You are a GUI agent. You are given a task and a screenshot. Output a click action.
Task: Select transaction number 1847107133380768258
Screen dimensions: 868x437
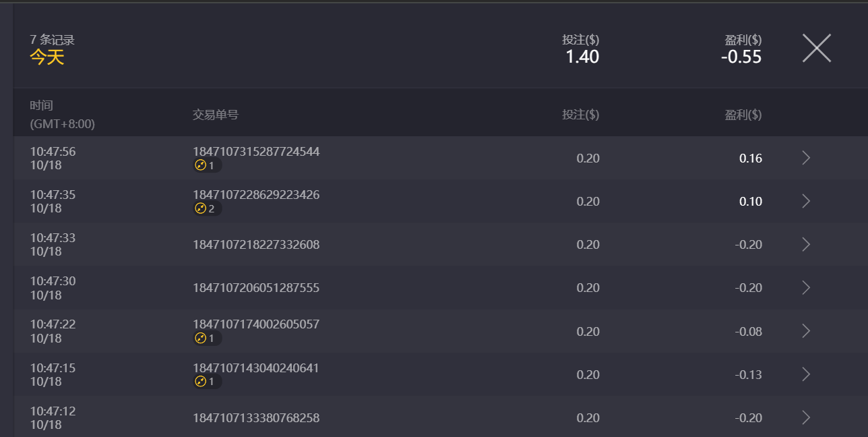(x=256, y=417)
